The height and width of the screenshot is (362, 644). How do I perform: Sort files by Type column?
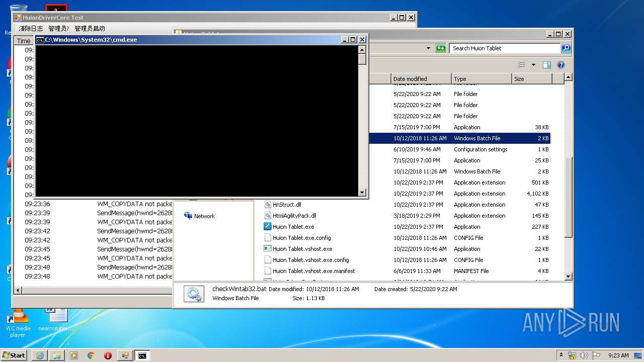coord(481,79)
